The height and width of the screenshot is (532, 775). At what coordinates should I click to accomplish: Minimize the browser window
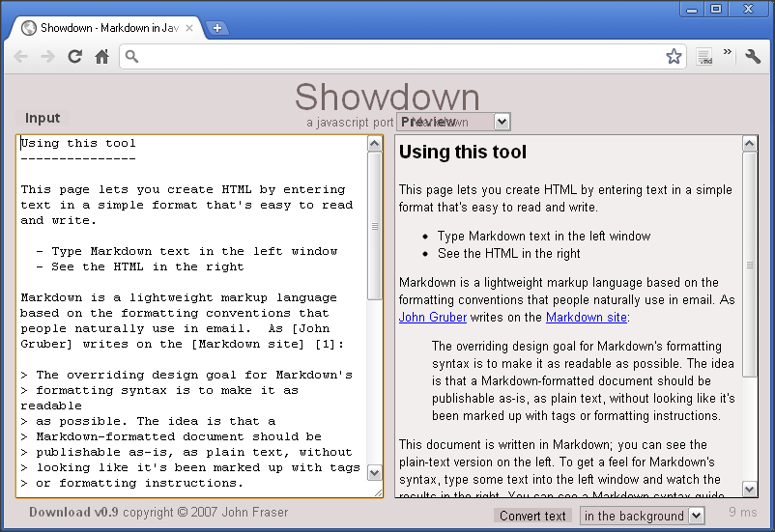692,9
